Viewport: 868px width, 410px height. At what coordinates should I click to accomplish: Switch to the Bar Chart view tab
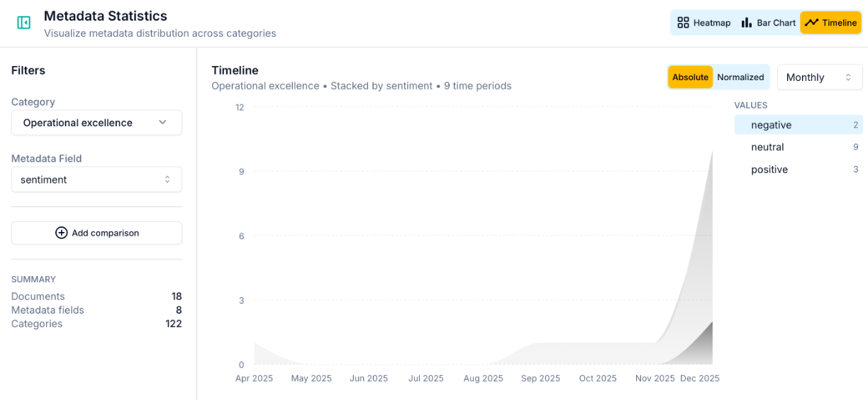(769, 23)
